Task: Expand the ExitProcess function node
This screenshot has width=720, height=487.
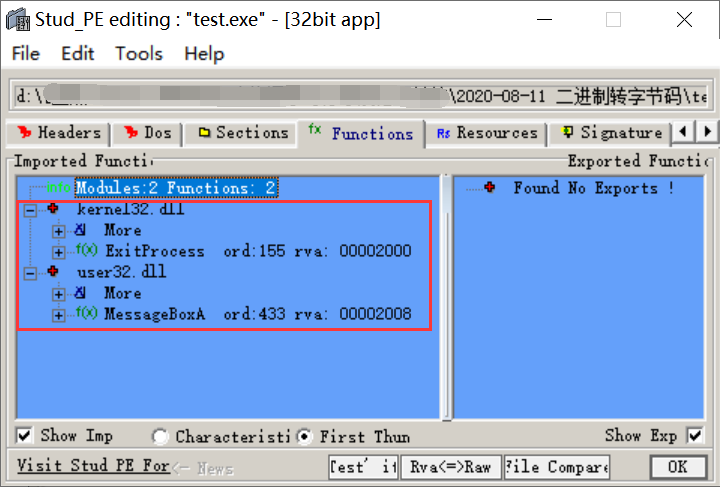Action: pos(58,252)
